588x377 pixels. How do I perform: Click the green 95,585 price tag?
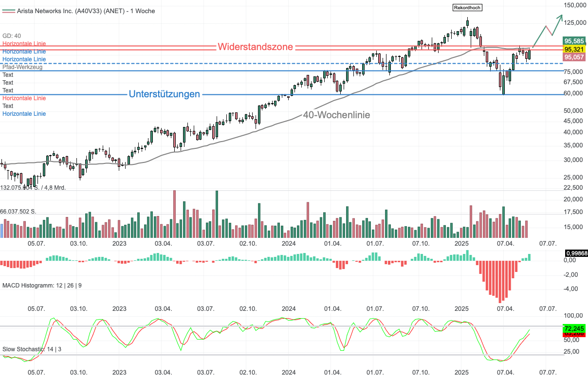click(573, 41)
